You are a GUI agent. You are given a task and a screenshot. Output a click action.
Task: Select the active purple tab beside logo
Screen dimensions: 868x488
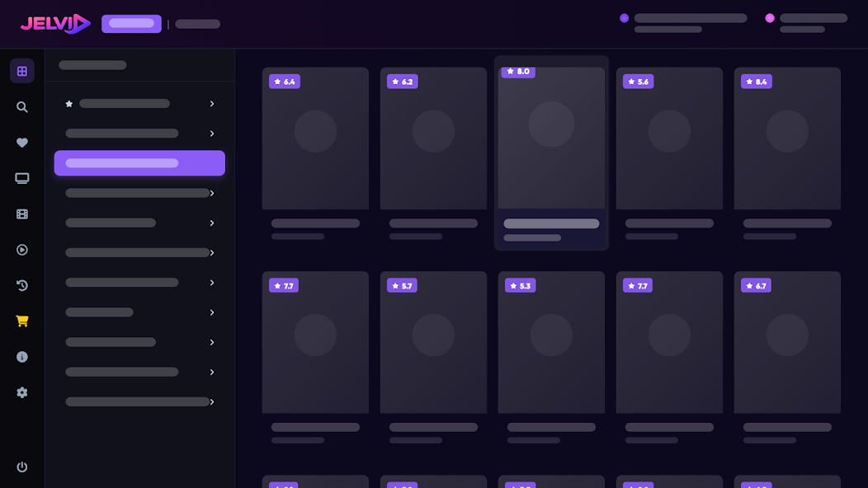pos(132,24)
